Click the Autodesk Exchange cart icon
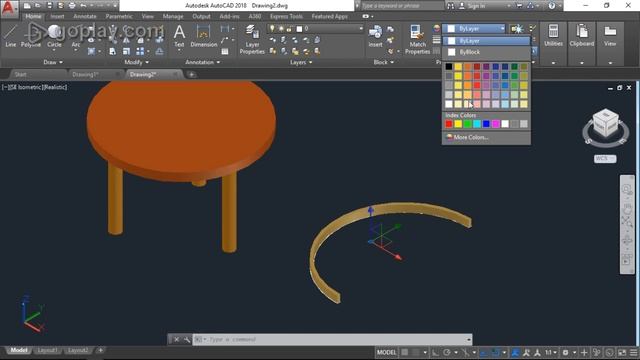Viewport: 640px width, 360px height. point(520,6)
